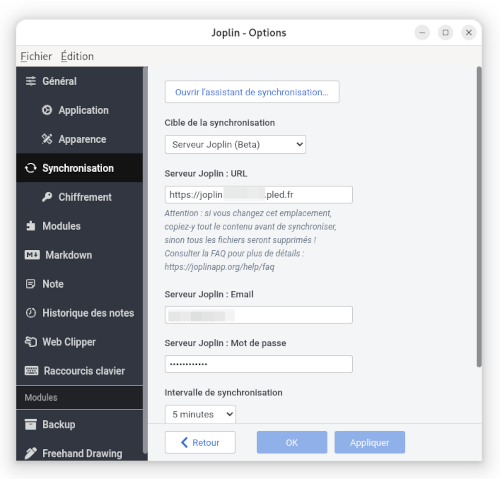Open the Web Clipper icon entry
Image resolution: width=500 pixels, height=479 pixels.
(x=31, y=342)
